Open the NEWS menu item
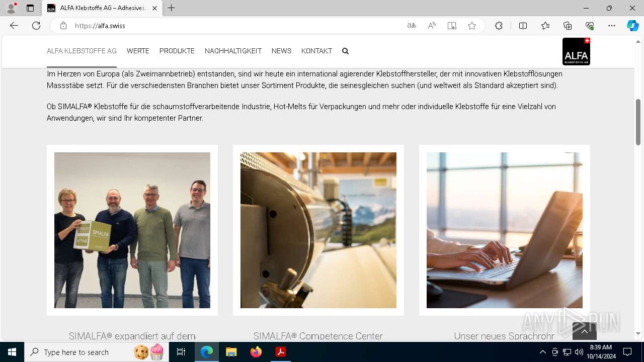This screenshot has width=644, height=362. 281,51
